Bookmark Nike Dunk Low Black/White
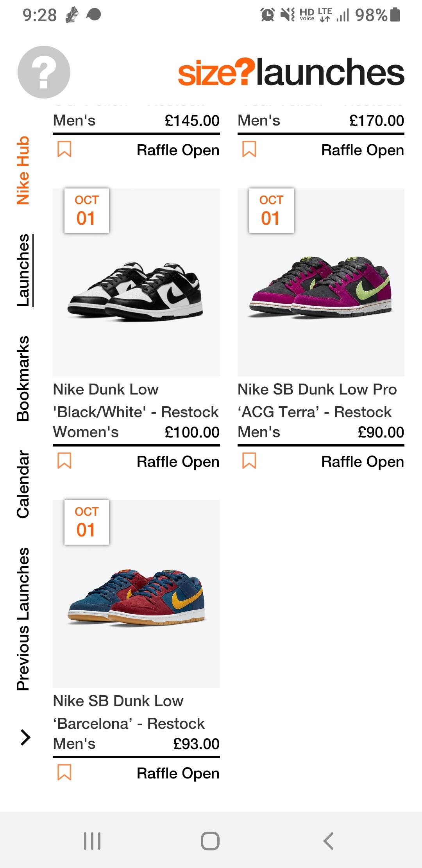This screenshot has height=868, width=422. point(64,461)
